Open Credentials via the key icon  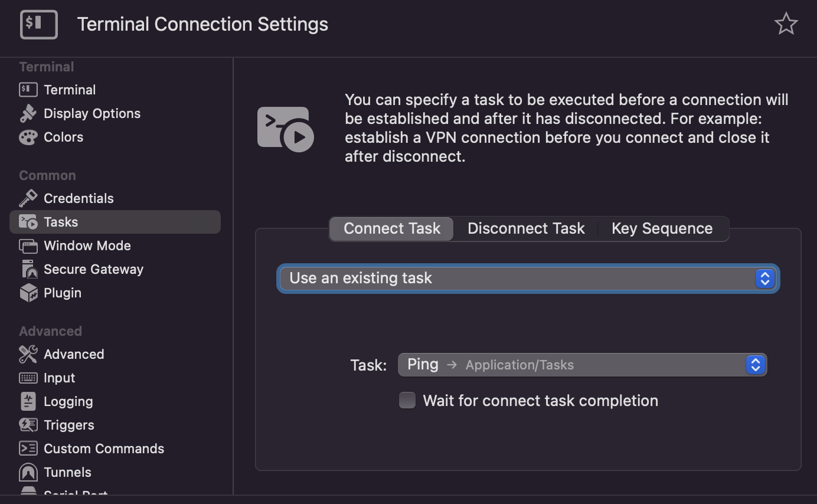click(28, 198)
